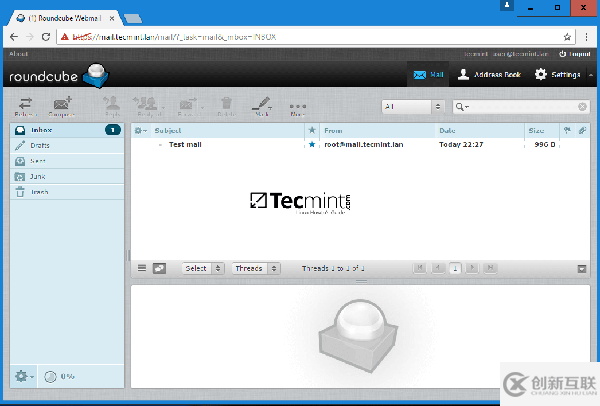Select the Inbox folder
The image size is (600, 406).
(67, 130)
